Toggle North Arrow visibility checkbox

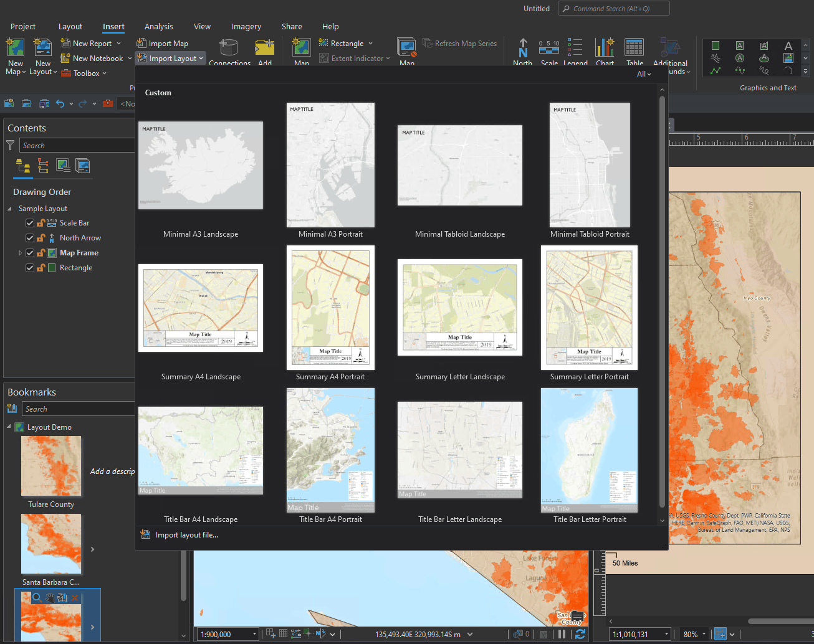30,238
